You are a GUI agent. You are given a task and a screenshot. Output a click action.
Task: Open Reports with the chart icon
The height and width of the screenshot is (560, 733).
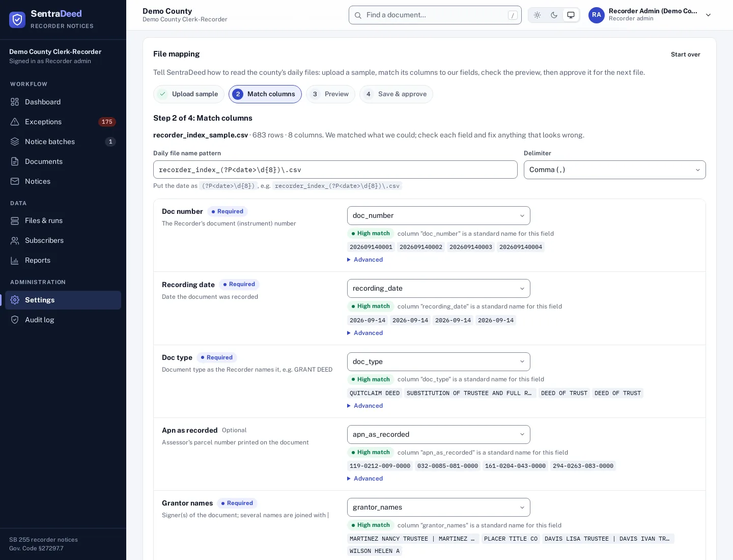pyautogui.click(x=63, y=260)
